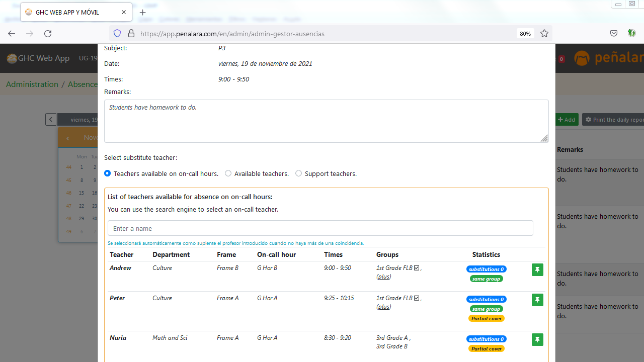644x362 pixels.
Task: Bookmark this page with the star
Action: 544,34
